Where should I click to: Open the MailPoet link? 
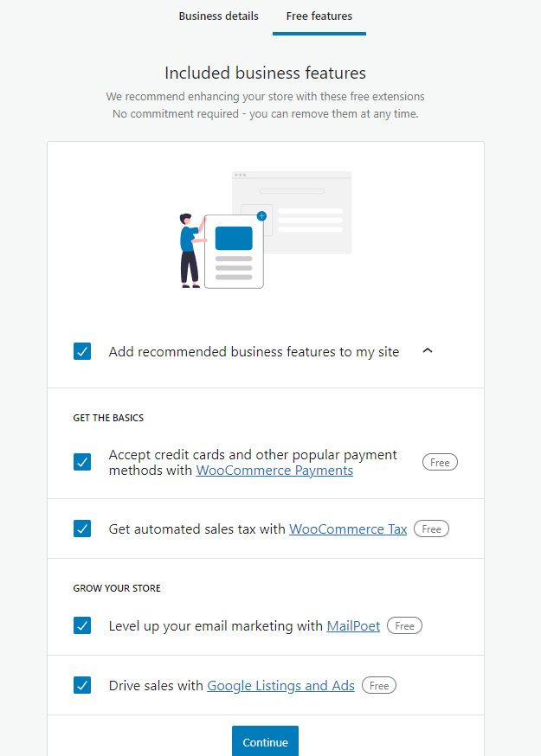point(353,626)
